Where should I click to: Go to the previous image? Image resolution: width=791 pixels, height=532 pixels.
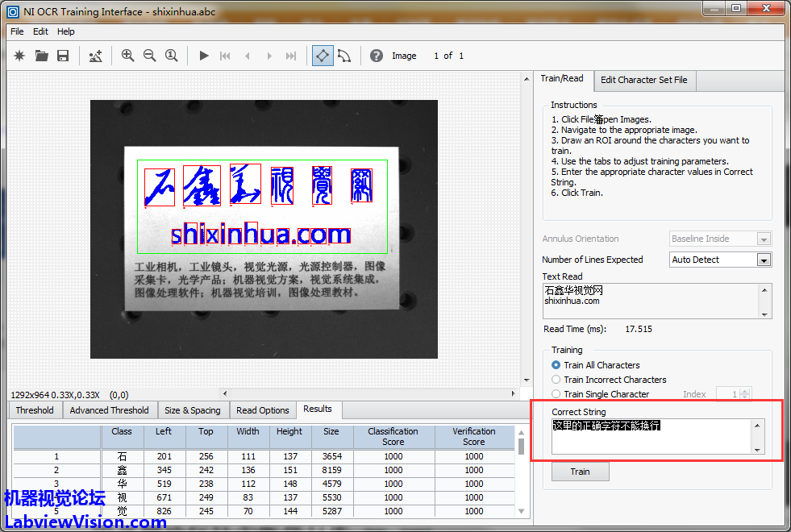248,56
